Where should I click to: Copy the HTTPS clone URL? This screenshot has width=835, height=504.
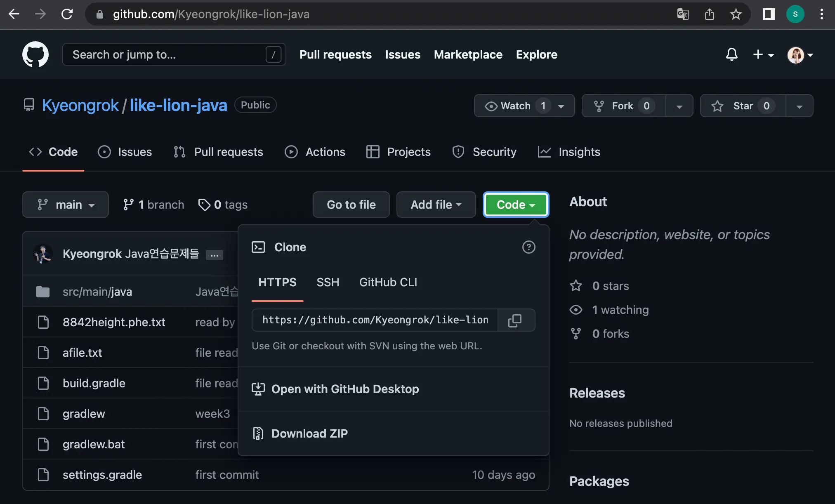[x=515, y=320]
